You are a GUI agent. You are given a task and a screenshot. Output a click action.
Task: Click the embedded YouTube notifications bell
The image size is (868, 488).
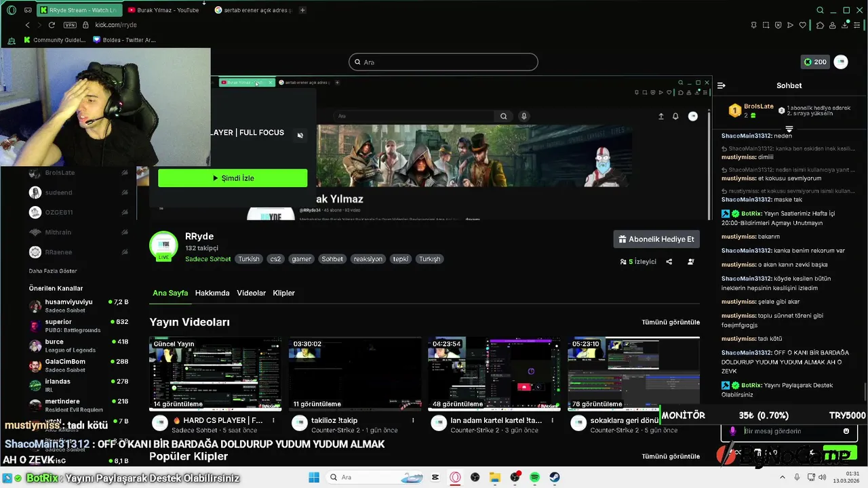point(675,116)
